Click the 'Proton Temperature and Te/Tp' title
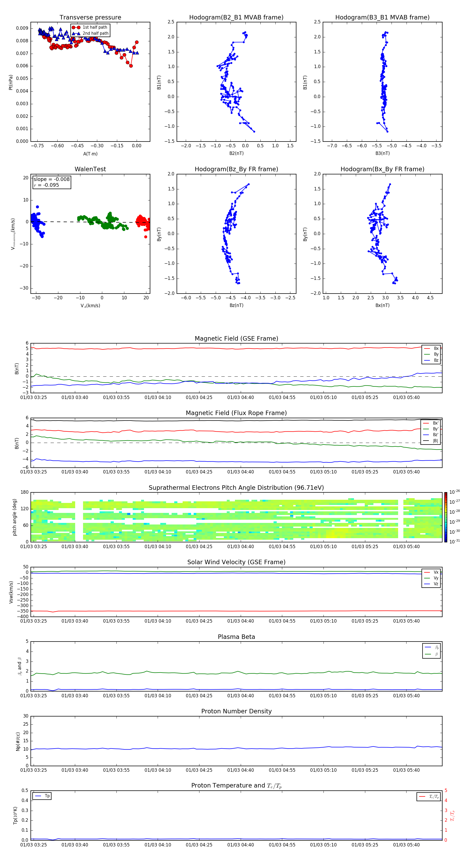 [x=236, y=786]
